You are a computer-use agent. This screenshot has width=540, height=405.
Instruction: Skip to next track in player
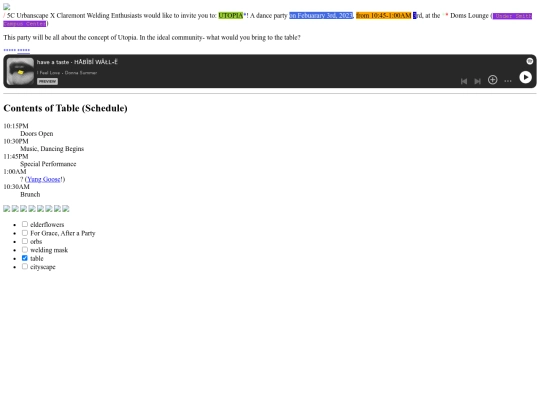click(477, 81)
